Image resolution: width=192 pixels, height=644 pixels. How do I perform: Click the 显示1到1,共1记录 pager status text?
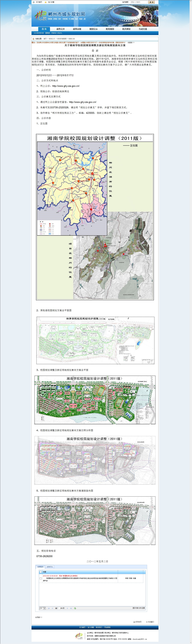[138, 608]
